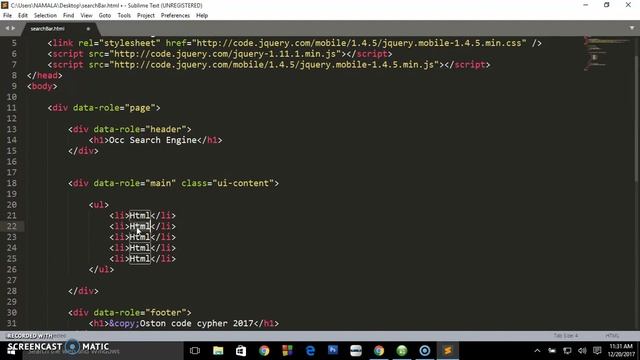
Task: Click the jquery-1.11.1.min.js URL on line 6
Action: coord(225,54)
